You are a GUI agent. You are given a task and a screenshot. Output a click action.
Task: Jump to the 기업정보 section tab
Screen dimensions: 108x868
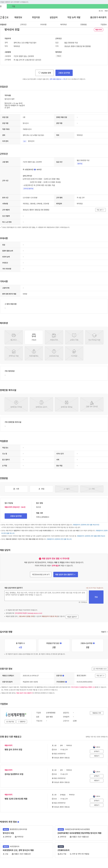click(x=104, y=25)
